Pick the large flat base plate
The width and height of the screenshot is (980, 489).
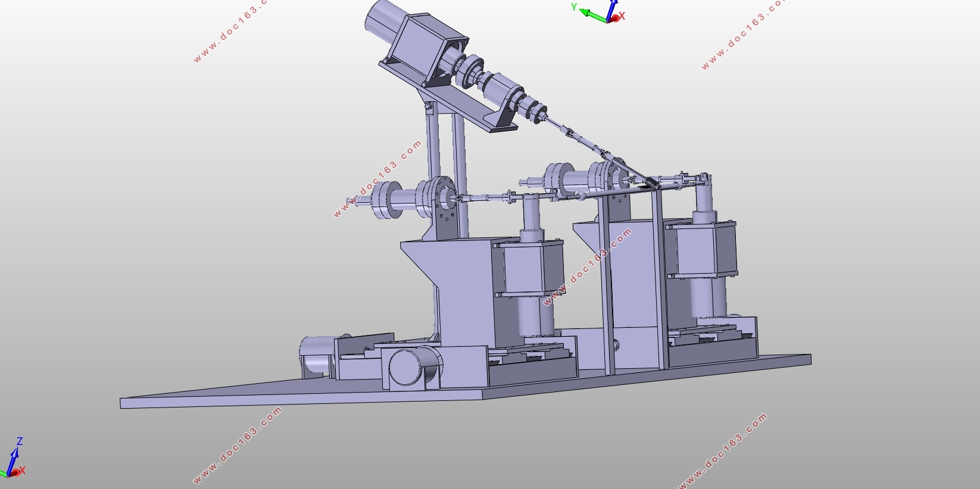(x=466, y=381)
